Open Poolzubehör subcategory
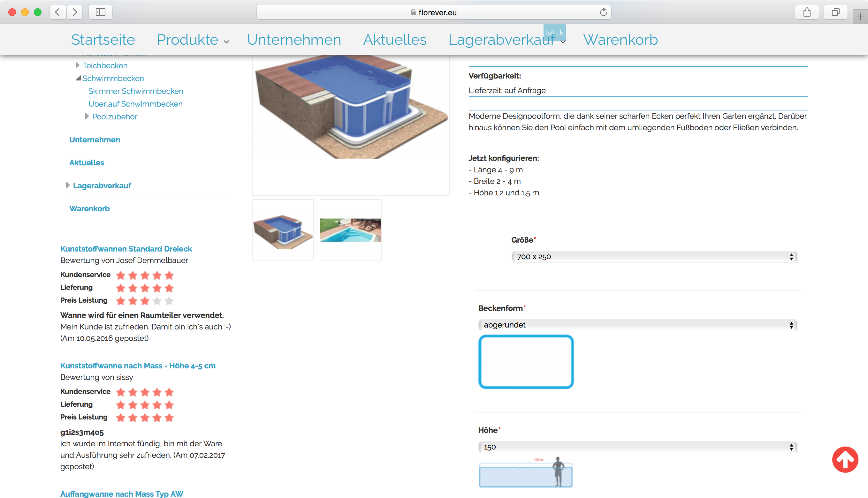 pos(115,117)
